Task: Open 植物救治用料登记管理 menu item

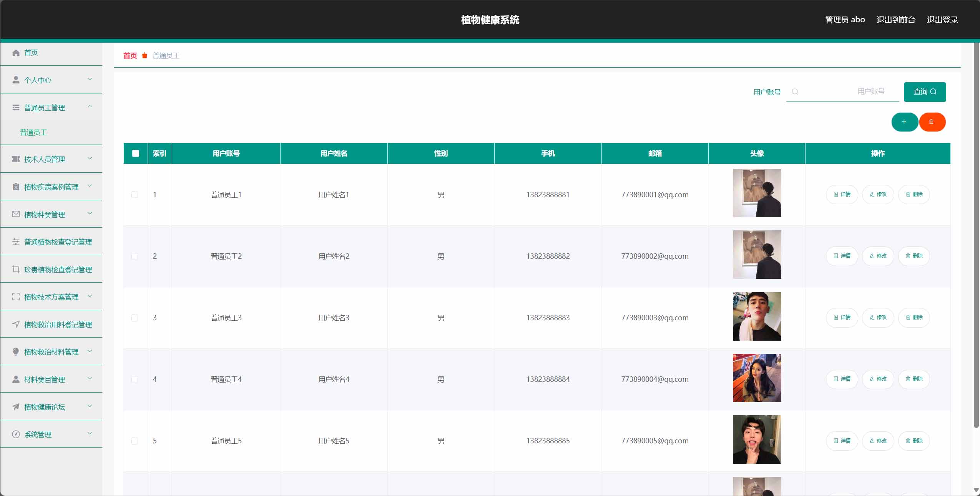Action: click(51, 325)
